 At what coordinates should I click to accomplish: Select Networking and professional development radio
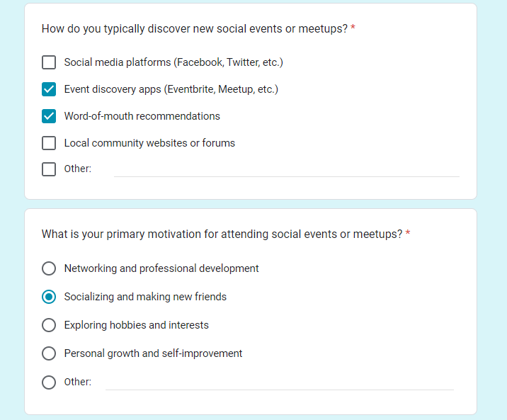click(x=49, y=268)
